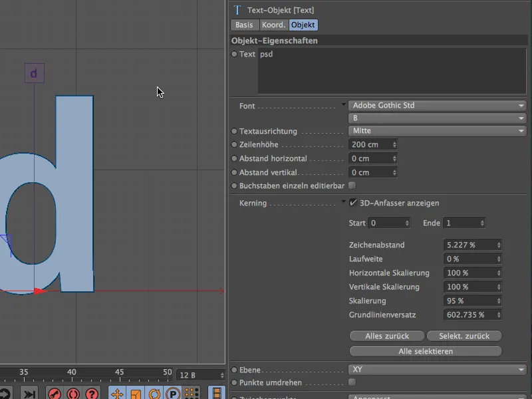Click the Text object T icon

point(237,10)
